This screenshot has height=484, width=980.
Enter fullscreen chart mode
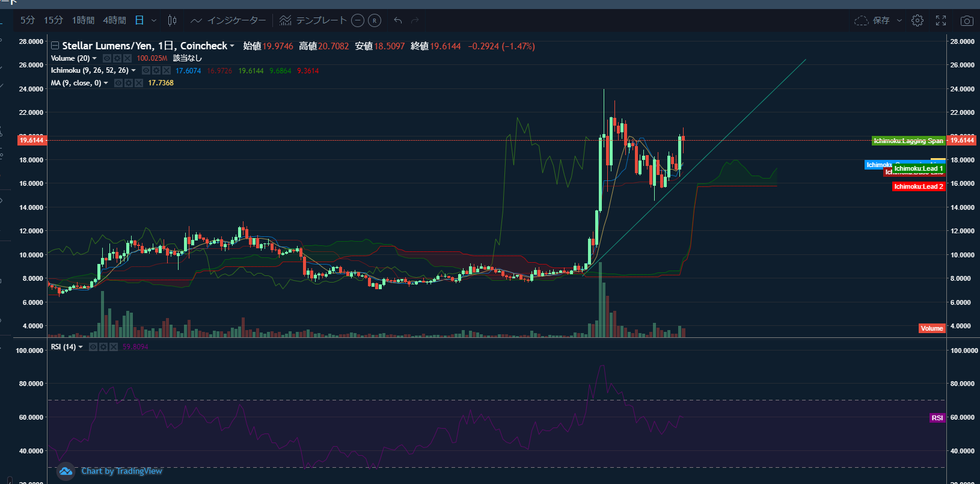point(941,20)
